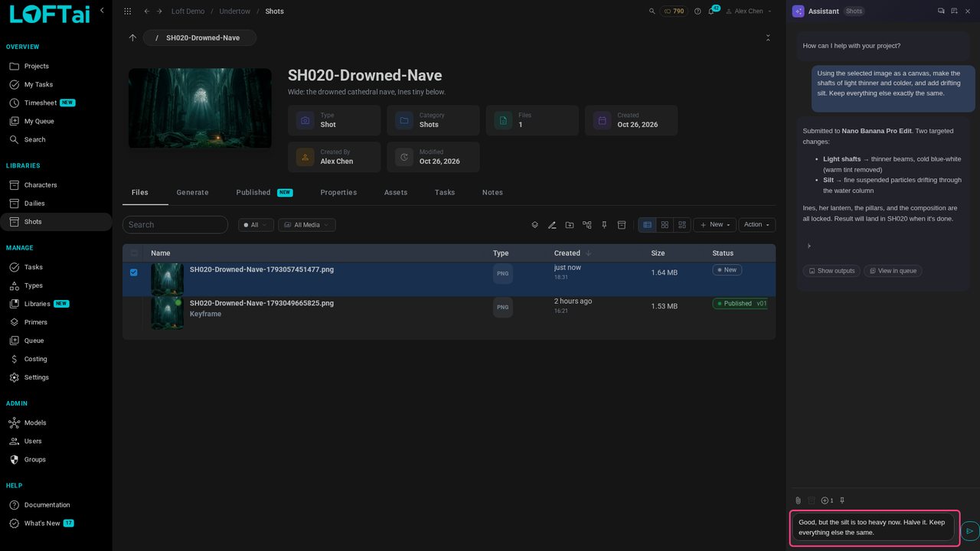This screenshot has width=980, height=551.
Task: Collapse the shot header panel
Action: (x=768, y=37)
